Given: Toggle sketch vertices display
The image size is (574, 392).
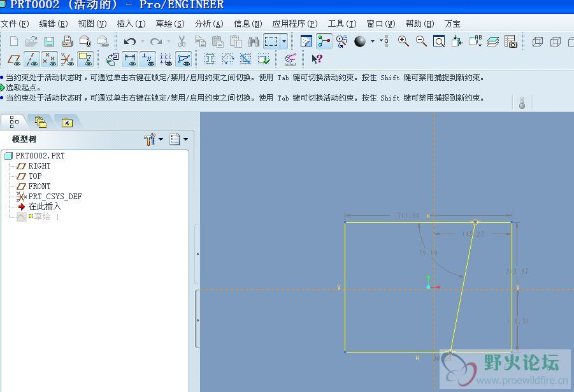Looking at the screenshot, I should pos(183,59).
